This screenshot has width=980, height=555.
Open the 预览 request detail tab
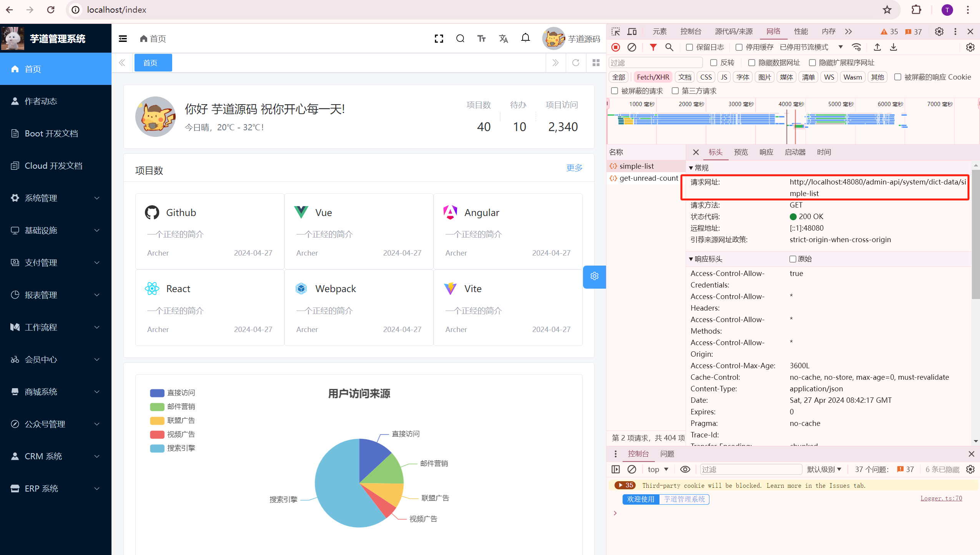[x=741, y=152]
